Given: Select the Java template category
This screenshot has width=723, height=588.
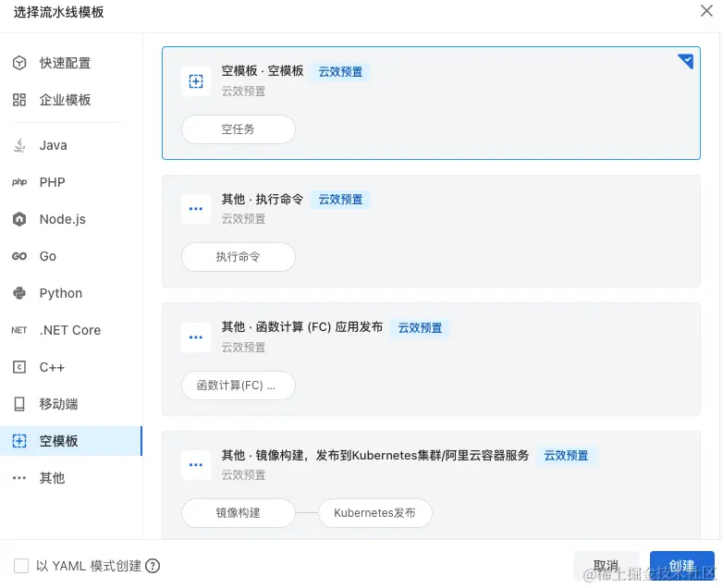Looking at the screenshot, I should 71,145.
